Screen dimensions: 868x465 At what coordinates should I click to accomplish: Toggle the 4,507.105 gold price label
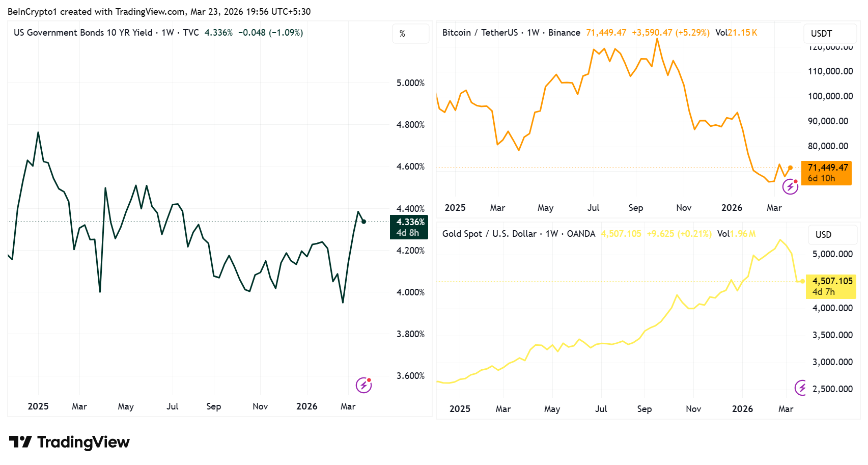click(831, 286)
